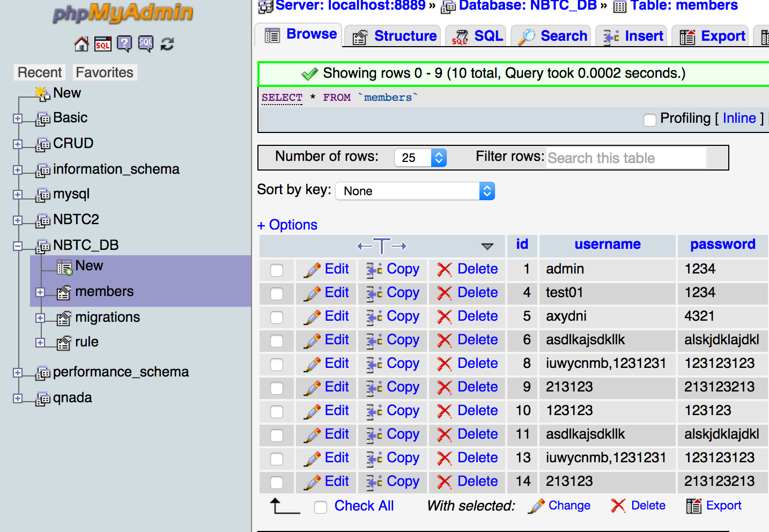The height and width of the screenshot is (532, 769).
Task: Mark the checkbox for row id 10
Action: point(277,411)
